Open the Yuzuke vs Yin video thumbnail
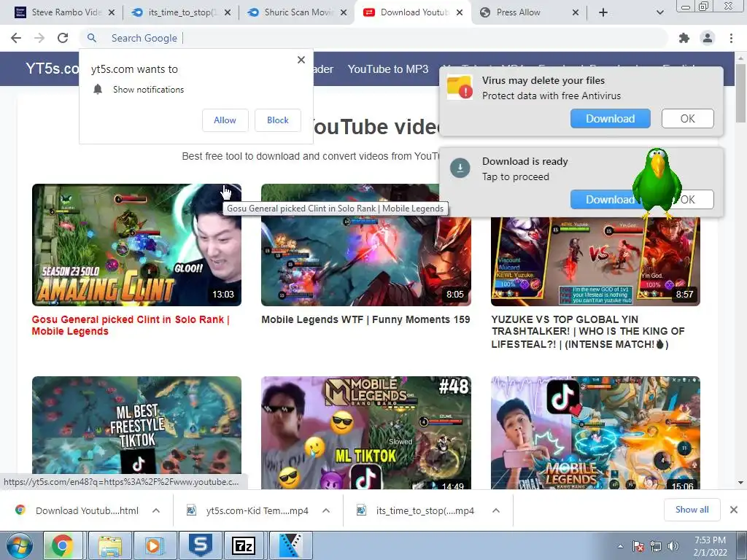This screenshot has width=747, height=560. coord(595,261)
